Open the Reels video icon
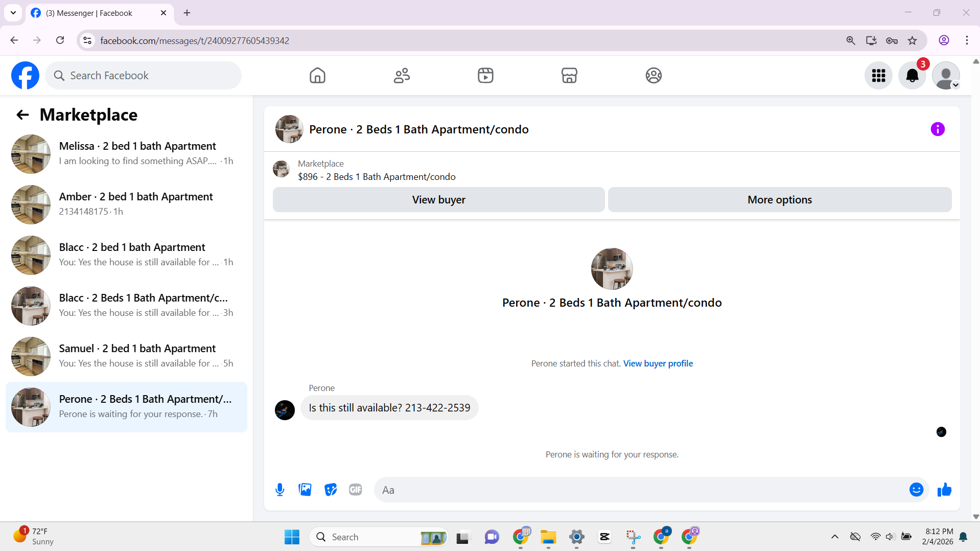The image size is (980, 551). [x=485, y=76]
